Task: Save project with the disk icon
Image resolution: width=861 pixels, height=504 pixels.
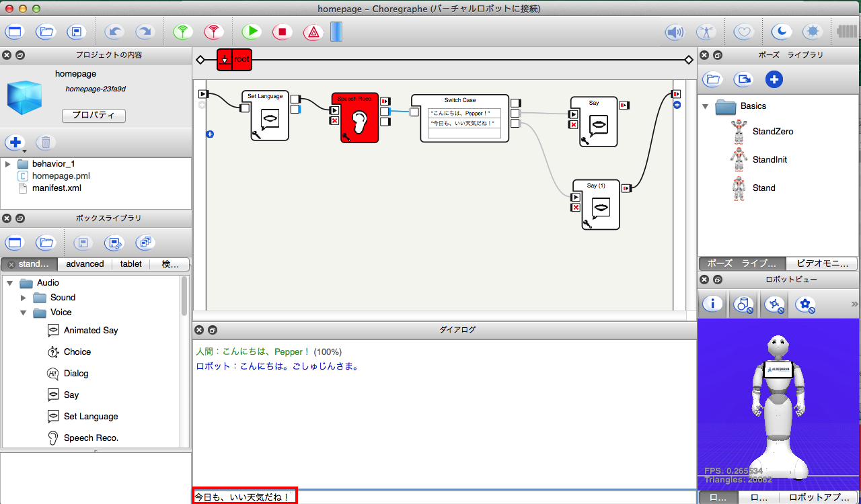Action: tap(76, 32)
